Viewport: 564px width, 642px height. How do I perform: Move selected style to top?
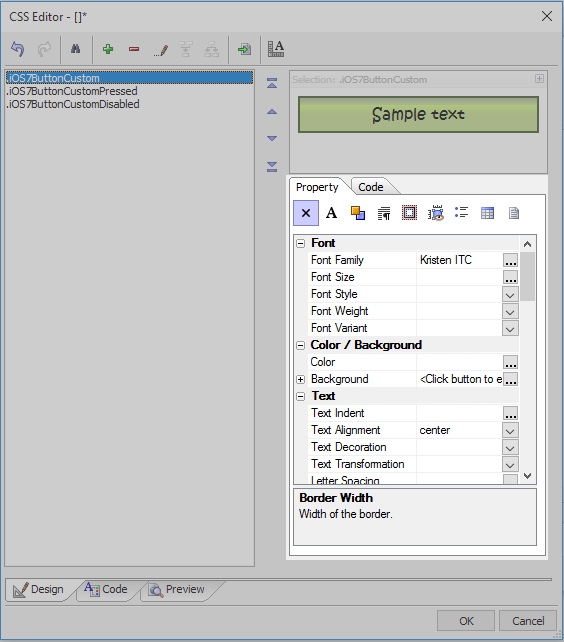click(272, 84)
